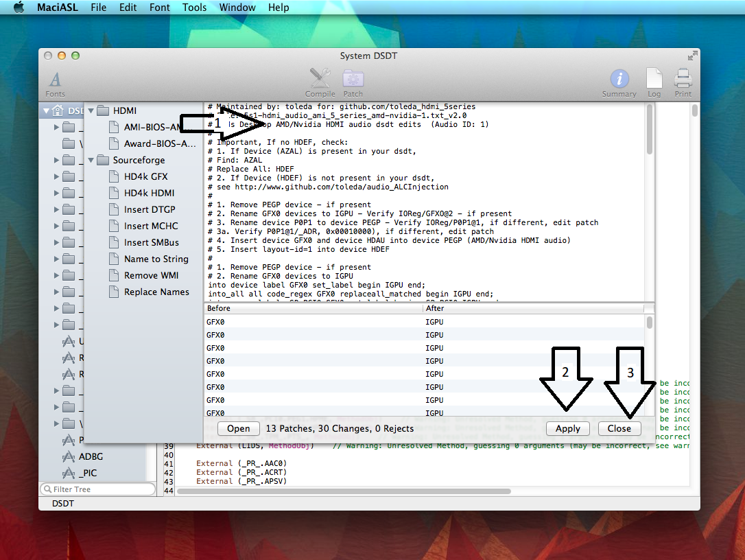Click the Fonts toolbar icon

point(55,80)
